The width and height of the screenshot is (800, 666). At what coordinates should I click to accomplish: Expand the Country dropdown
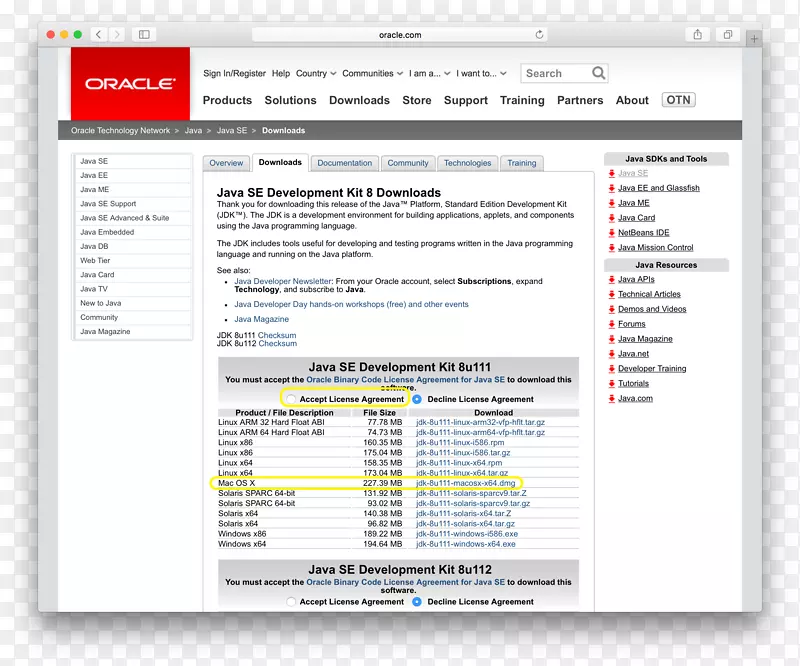(x=315, y=73)
